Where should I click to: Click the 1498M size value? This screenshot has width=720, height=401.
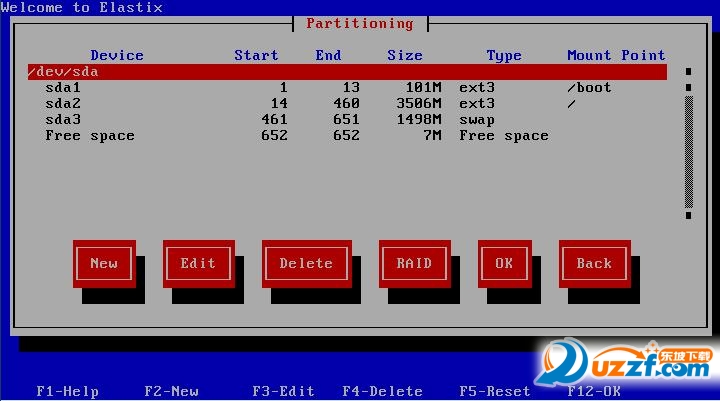coord(418,119)
